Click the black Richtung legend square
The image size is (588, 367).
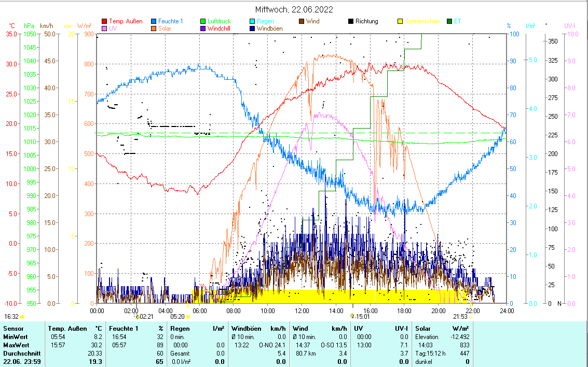click(x=351, y=21)
